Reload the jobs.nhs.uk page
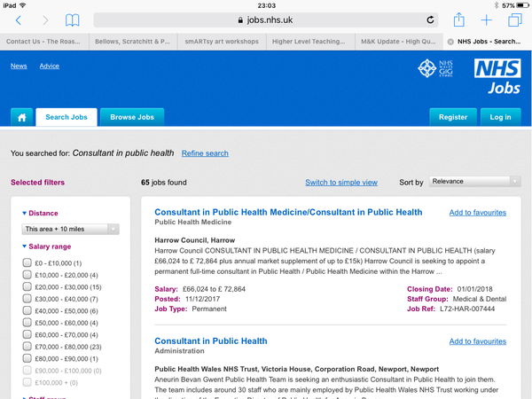Image resolution: width=532 pixels, height=399 pixels. (430, 20)
